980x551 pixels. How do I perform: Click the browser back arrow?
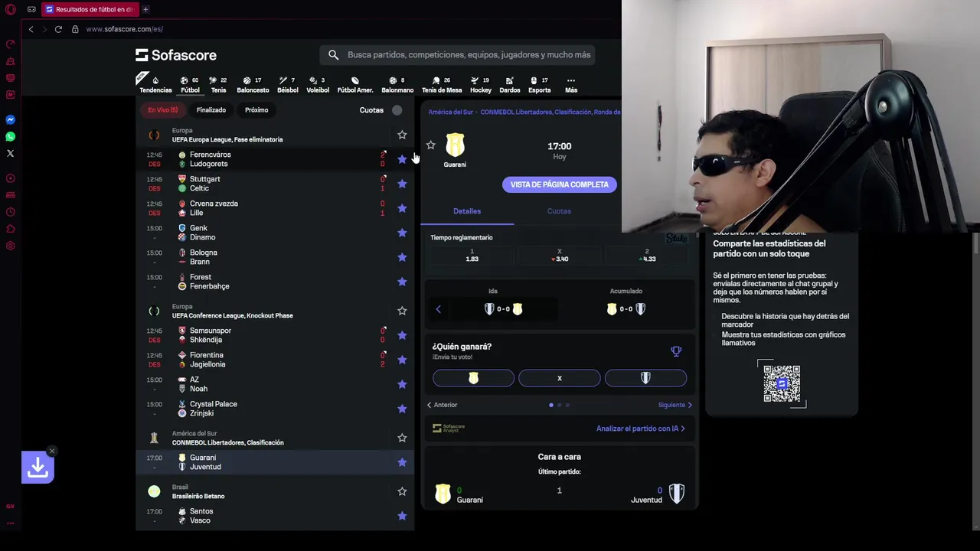tap(31, 29)
